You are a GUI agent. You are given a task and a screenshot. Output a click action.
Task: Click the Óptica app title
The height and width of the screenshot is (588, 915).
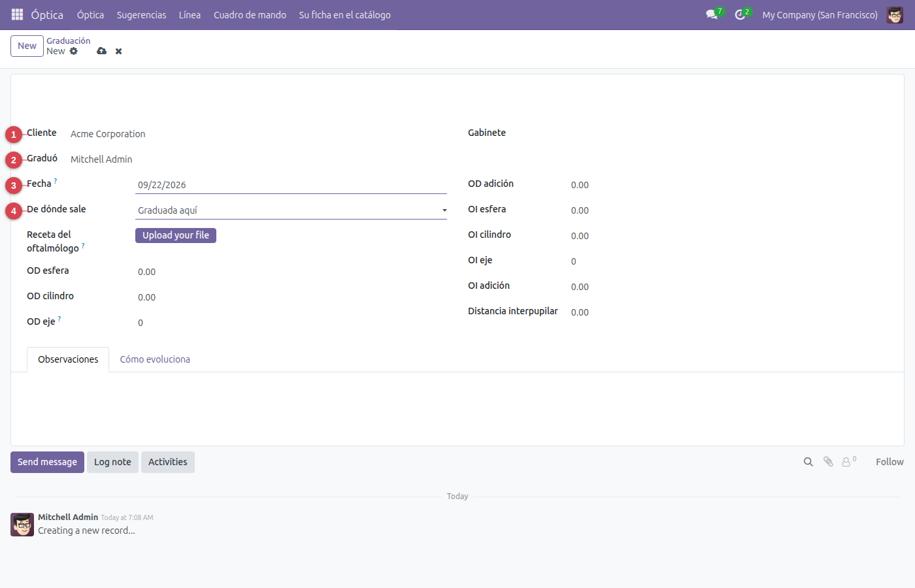click(x=47, y=14)
